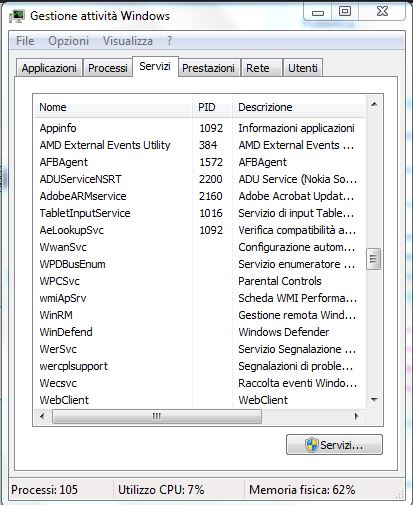Select the ADUServiceNSRT service
This screenshot has width=413, height=505.
pos(80,179)
